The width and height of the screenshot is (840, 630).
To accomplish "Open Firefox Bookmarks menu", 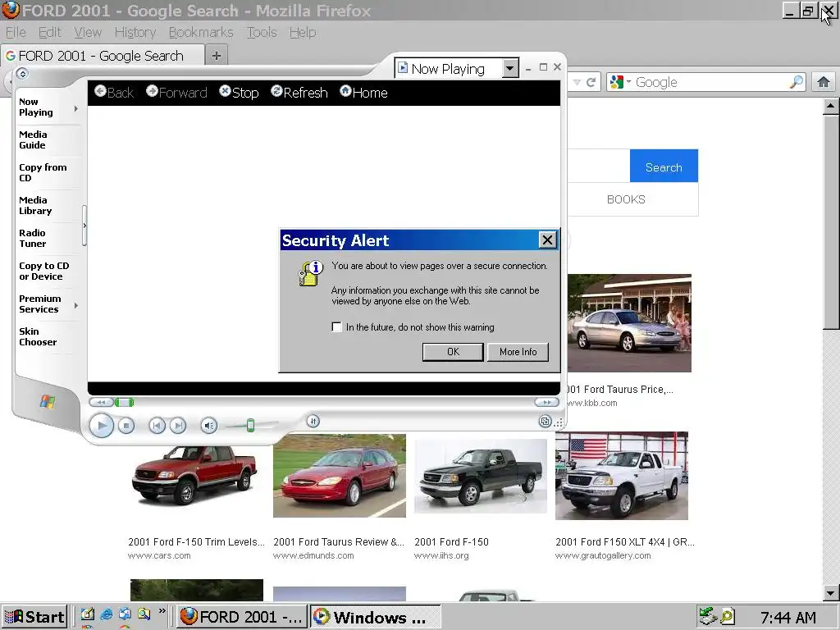I will 201,32.
